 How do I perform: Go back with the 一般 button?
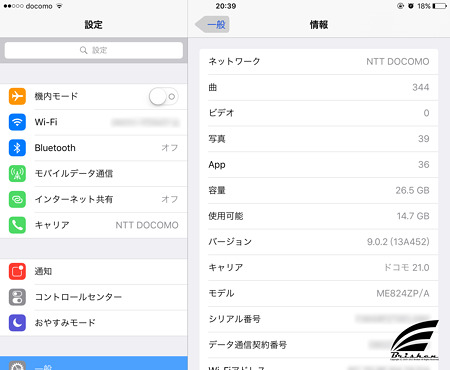pos(213,25)
